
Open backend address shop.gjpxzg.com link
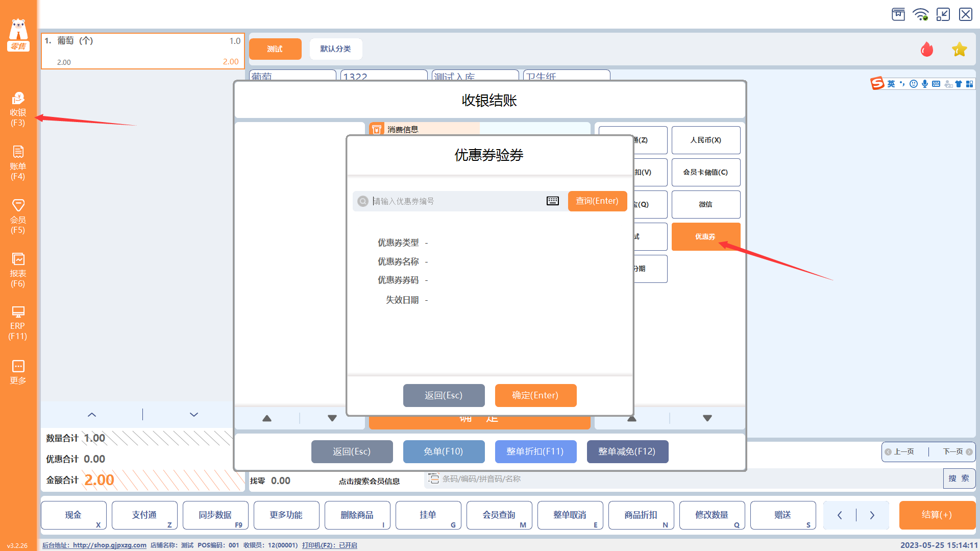94,545
